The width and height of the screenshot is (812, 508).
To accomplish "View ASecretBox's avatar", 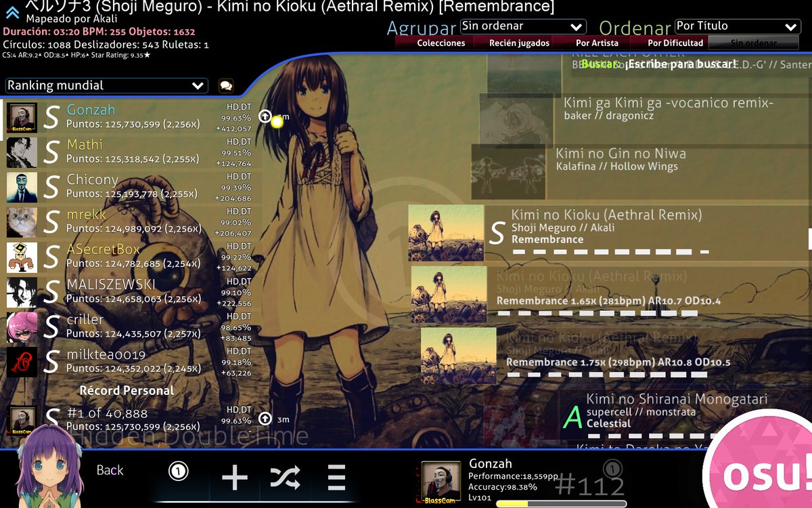I will click(22, 257).
